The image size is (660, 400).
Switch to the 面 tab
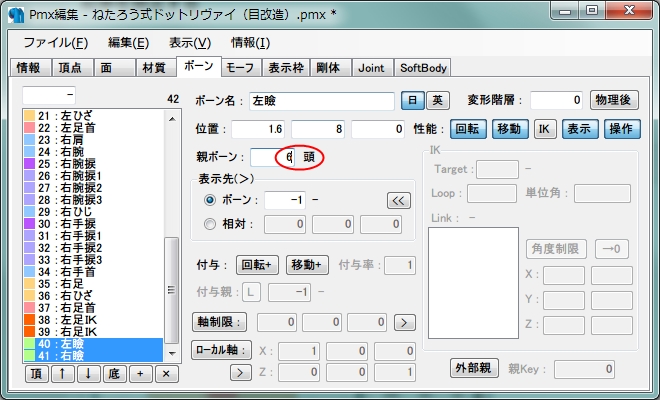click(x=114, y=67)
